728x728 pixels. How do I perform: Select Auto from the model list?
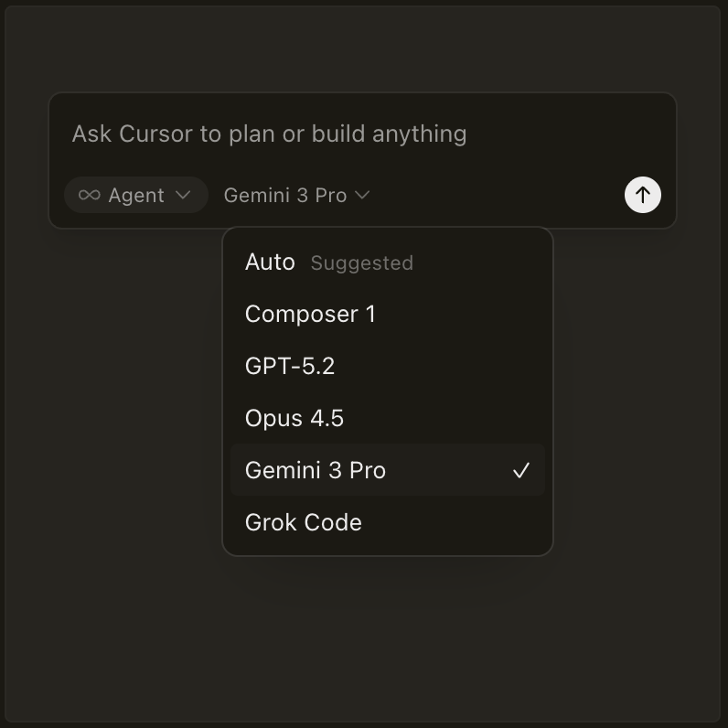coord(387,262)
